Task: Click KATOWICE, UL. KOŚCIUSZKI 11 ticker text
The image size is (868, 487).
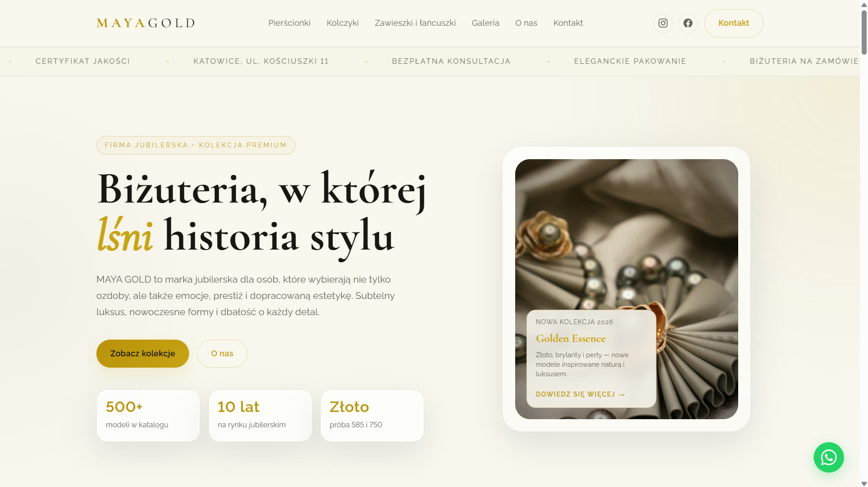Action: coord(261,61)
